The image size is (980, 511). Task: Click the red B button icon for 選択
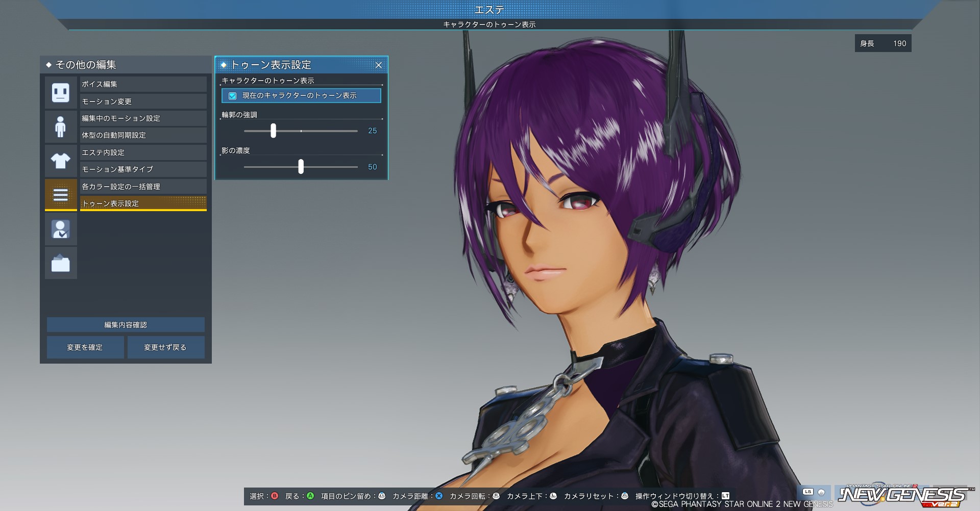pos(275,496)
